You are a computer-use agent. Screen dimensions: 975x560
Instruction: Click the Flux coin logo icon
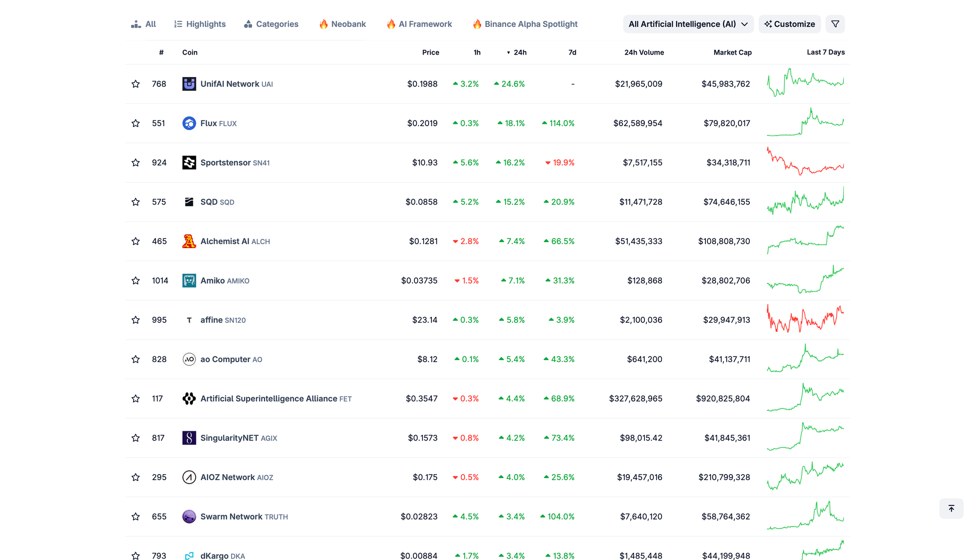189,123
